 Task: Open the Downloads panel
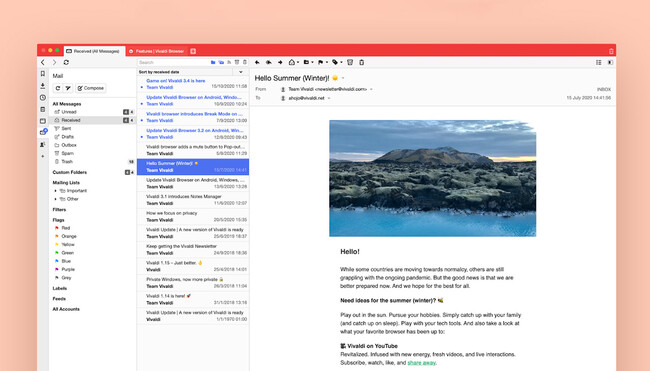[43, 86]
